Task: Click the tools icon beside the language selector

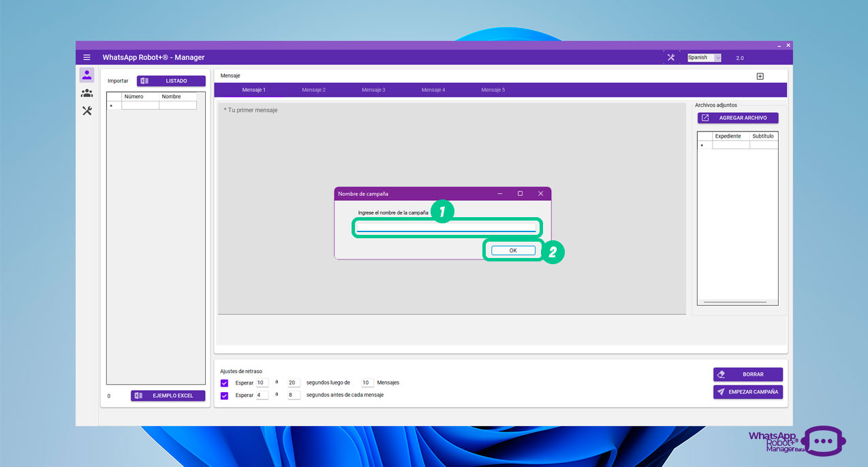Action: [671, 57]
